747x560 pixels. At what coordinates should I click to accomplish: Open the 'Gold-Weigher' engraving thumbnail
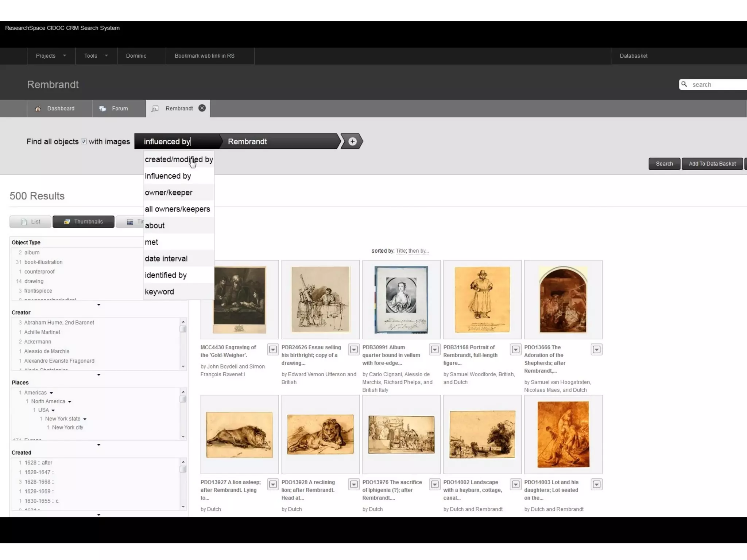pyautogui.click(x=239, y=300)
